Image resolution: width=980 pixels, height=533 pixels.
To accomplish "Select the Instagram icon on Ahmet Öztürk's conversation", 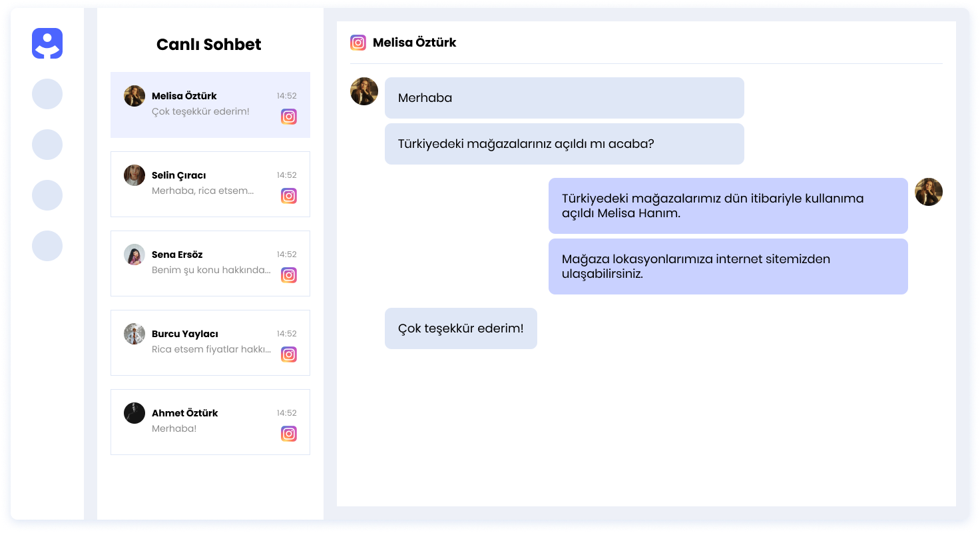I will coord(289,433).
